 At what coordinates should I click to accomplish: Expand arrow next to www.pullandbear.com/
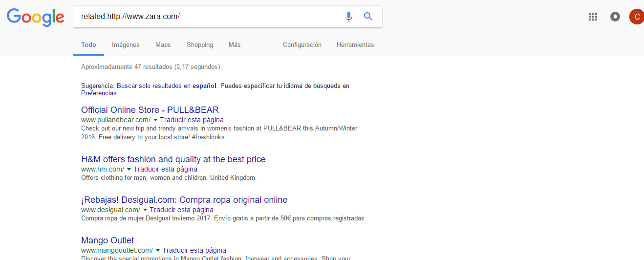click(x=155, y=120)
